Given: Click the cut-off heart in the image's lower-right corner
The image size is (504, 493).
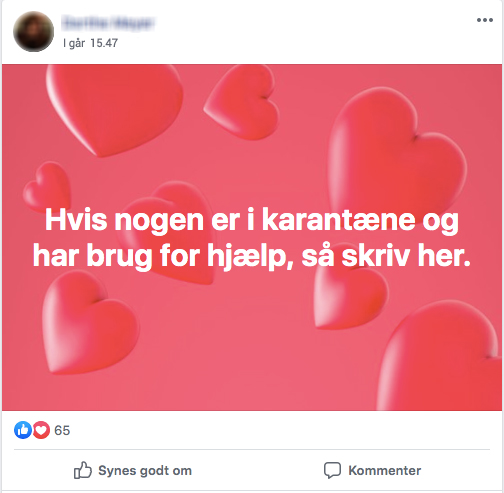Looking at the screenshot, I should click(442, 356).
